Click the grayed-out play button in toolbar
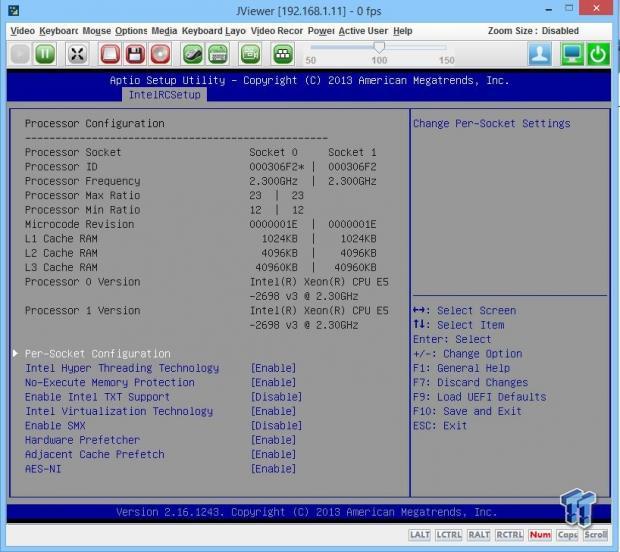620x552 pixels. tap(20, 54)
